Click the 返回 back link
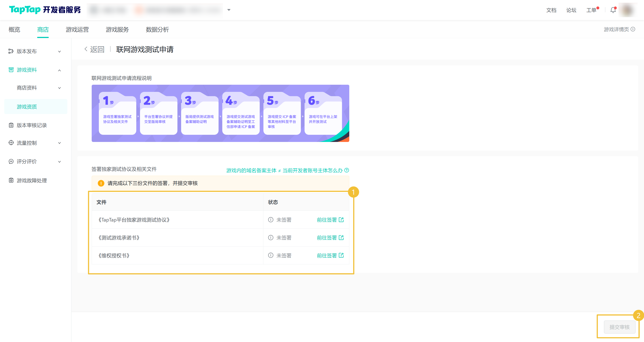 pos(97,49)
